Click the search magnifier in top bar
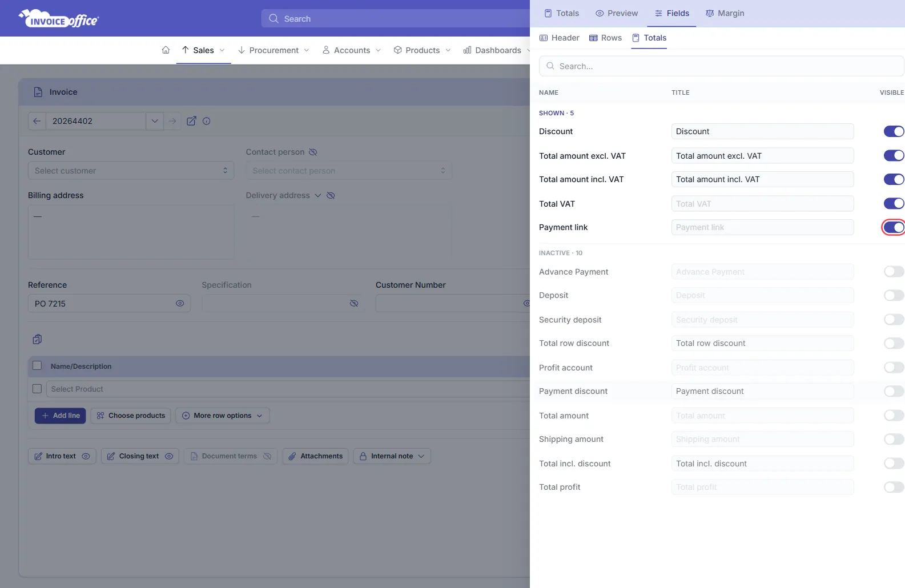This screenshot has width=905, height=588. pyautogui.click(x=273, y=19)
